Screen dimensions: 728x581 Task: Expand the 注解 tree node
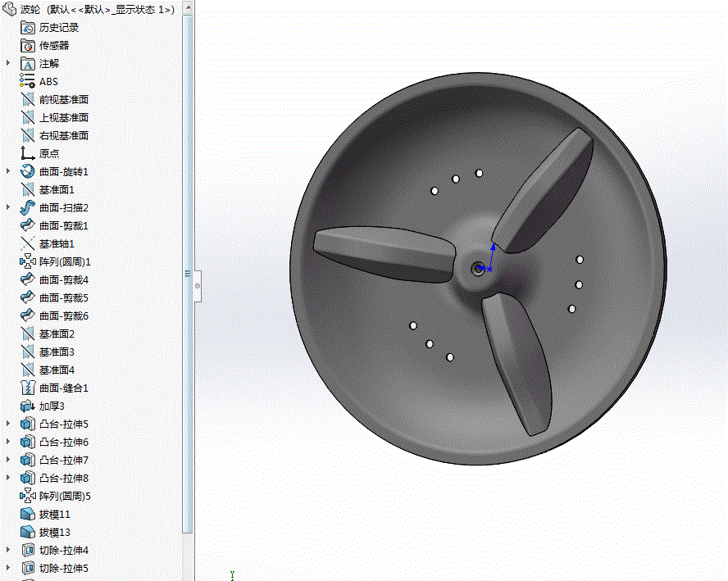tap(8, 62)
